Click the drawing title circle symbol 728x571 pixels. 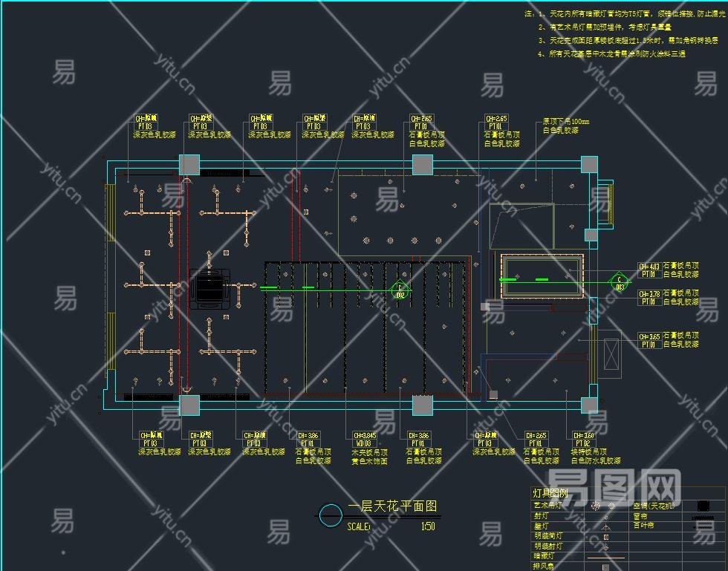[331, 515]
